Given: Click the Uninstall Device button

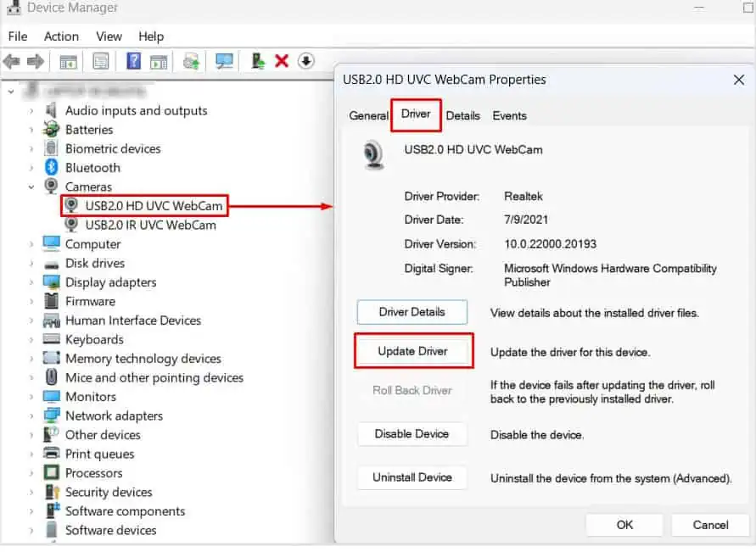Looking at the screenshot, I should click(x=412, y=477).
